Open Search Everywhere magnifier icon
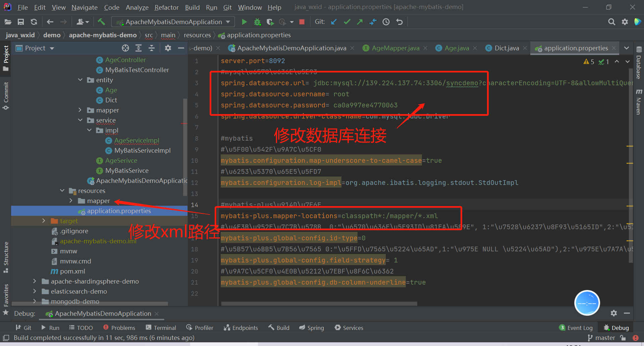Viewport: 644px width, 346px height. [x=611, y=22]
